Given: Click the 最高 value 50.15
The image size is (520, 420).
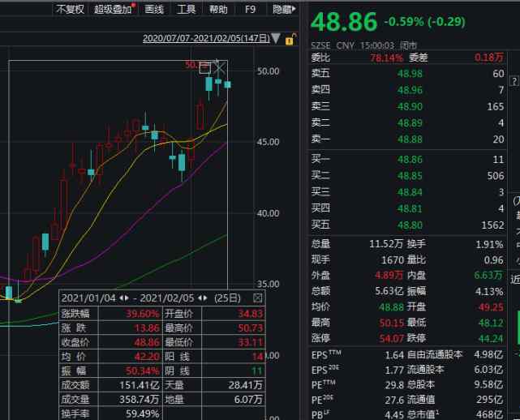Looking at the screenshot, I should click(x=391, y=323).
